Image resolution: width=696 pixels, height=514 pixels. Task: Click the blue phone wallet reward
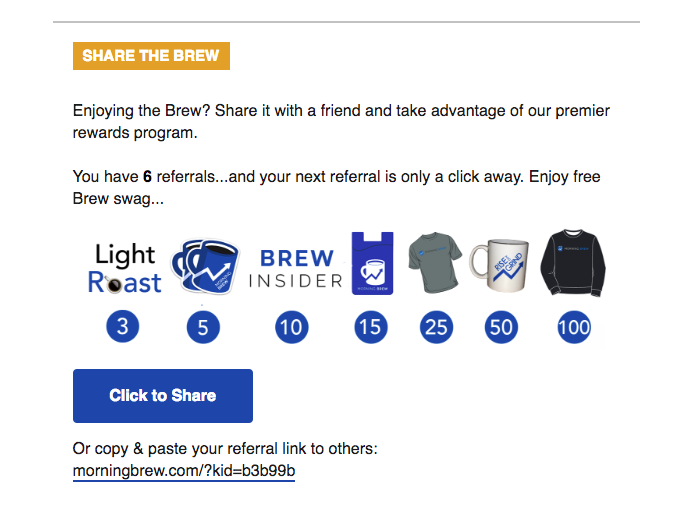coord(372,263)
